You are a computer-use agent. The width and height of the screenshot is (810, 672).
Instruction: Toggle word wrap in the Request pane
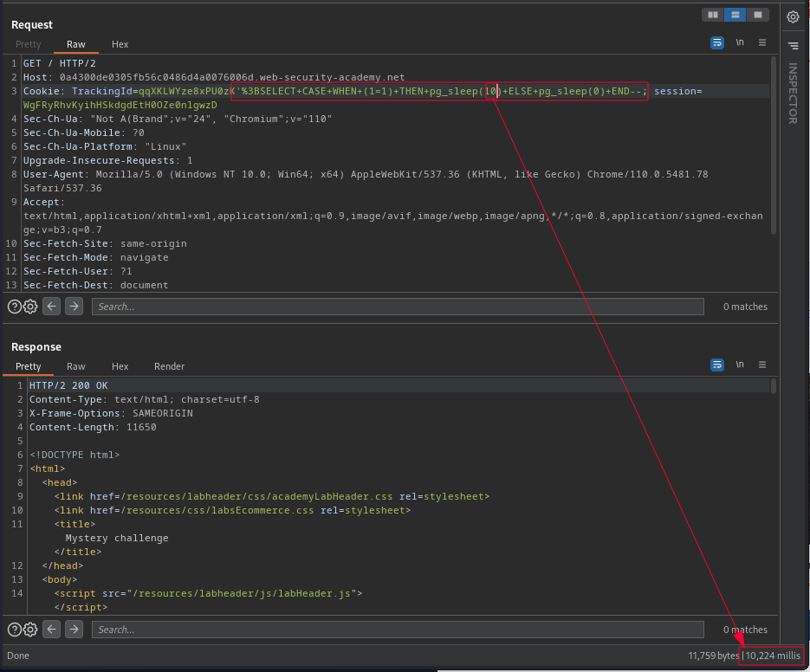pyautogui.click(x=717, y=42)
